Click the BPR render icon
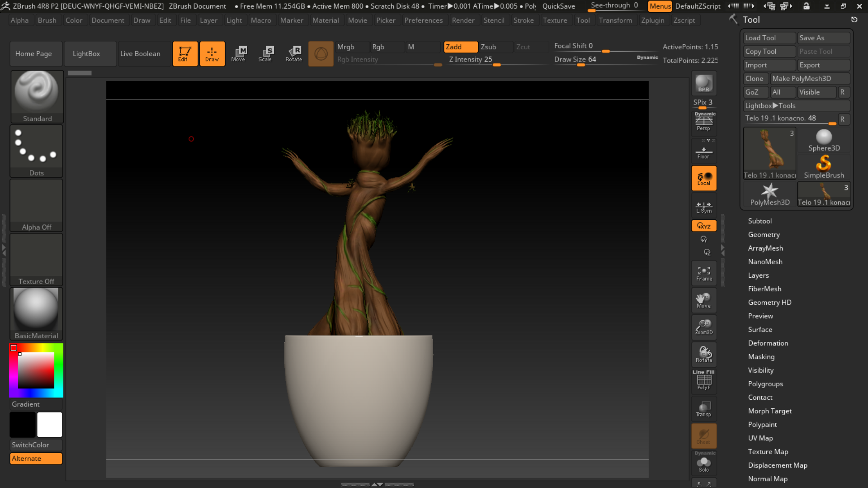The image size is (868, 488). 704,84
